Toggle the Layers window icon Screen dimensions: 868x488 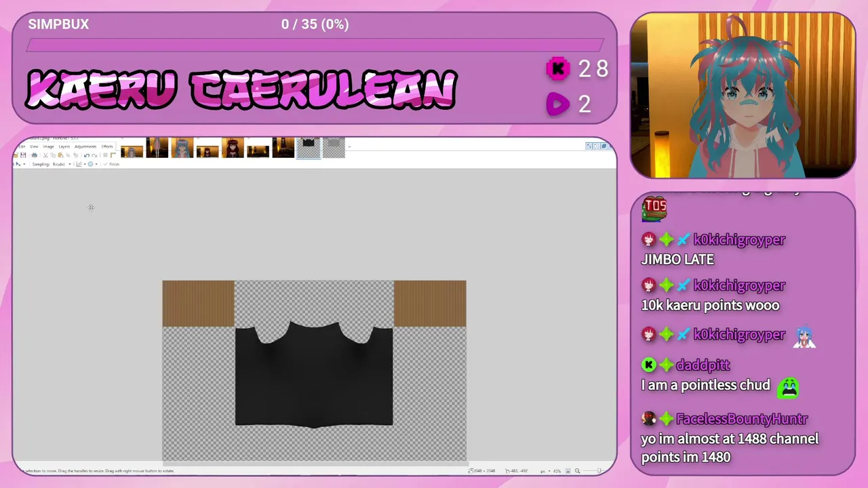604,146
